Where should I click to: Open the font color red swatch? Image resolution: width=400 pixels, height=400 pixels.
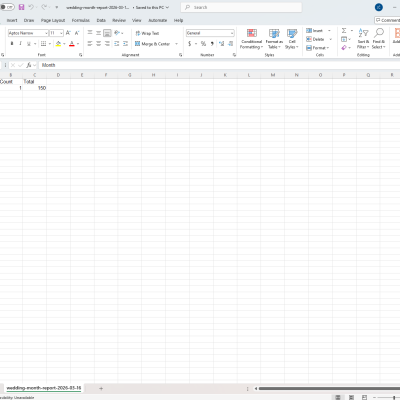[x=72, y=44]
